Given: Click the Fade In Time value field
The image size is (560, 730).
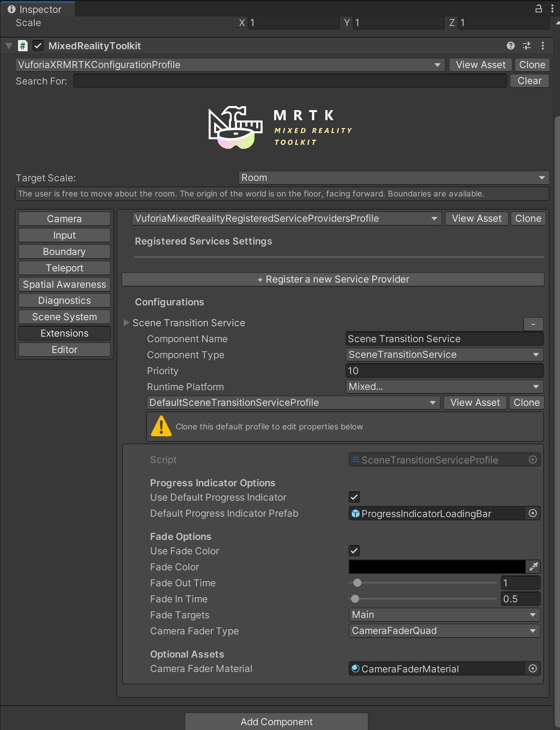Looking at the screenshot, I should (520, 599).
